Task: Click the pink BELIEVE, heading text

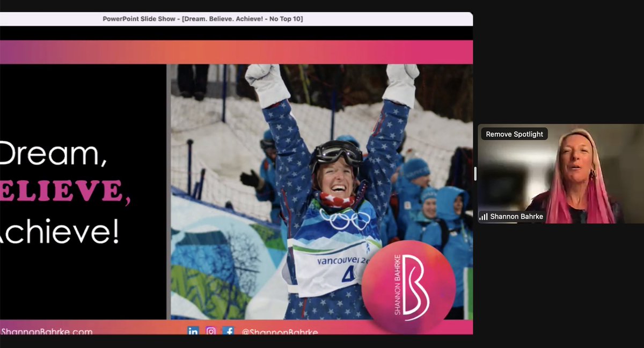Action: [65, 194]
